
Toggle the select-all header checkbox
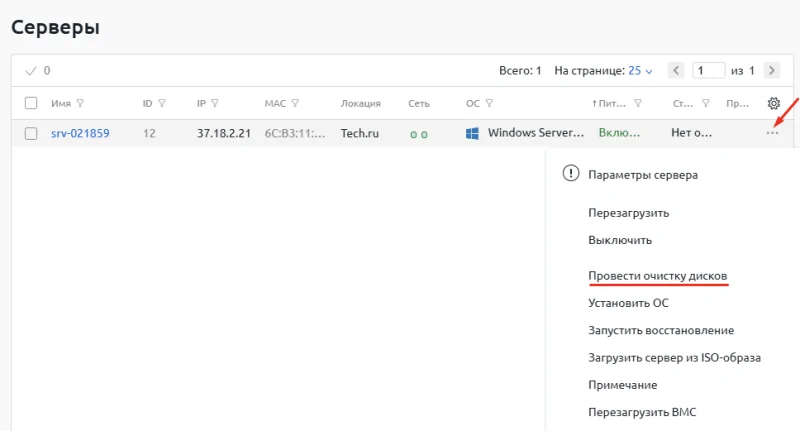coord(31,103)
